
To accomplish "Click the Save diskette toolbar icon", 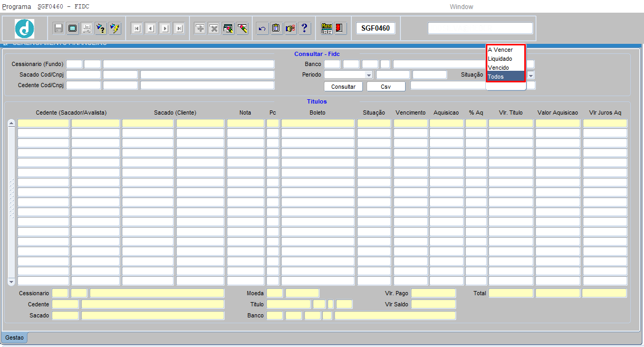I will tap(59, 29).
